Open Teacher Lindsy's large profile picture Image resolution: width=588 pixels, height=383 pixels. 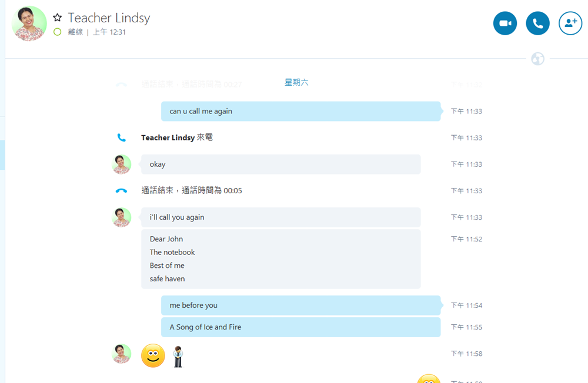pos(29,23)
